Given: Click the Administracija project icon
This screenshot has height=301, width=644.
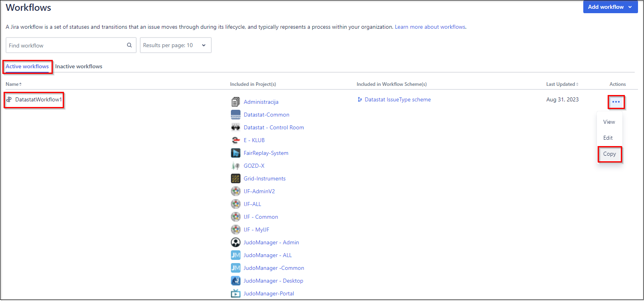Looking at the screenshot, I should click(236, 102).
